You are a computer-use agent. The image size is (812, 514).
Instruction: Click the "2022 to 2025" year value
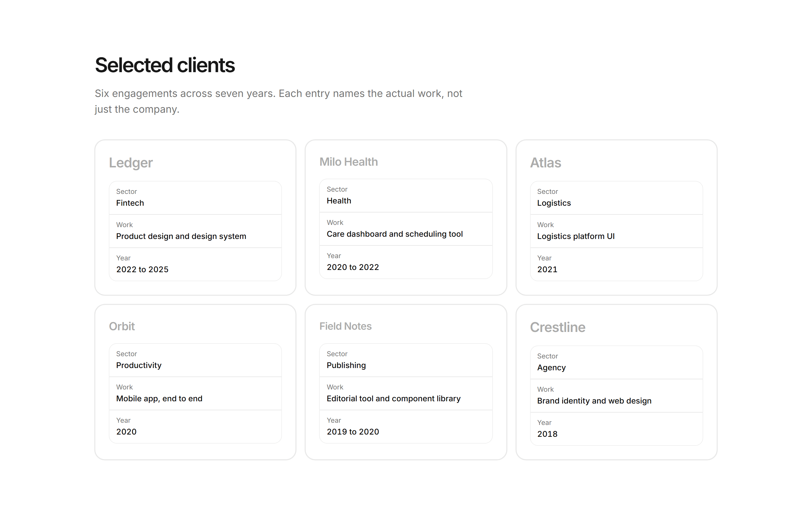coord(142,270)
